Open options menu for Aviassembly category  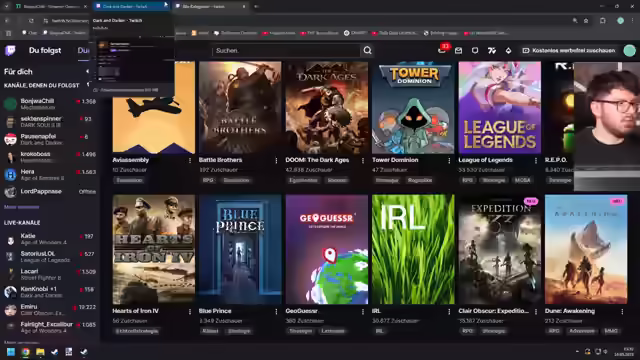pyautogui.click(x=190, y=160)
